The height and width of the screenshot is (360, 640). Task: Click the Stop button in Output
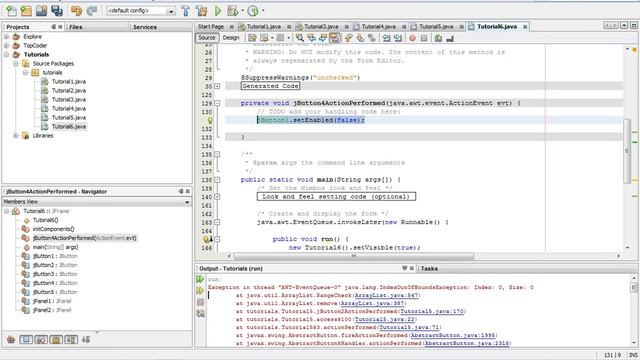(200, 302)
